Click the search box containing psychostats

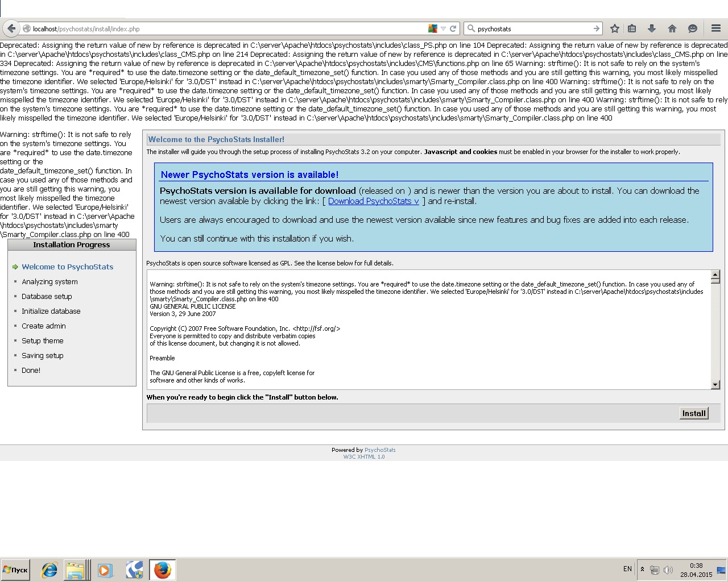[533, 28]
